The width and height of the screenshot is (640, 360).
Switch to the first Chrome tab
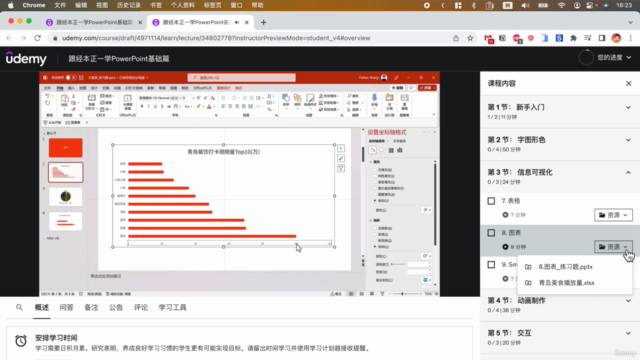point(94,22)
